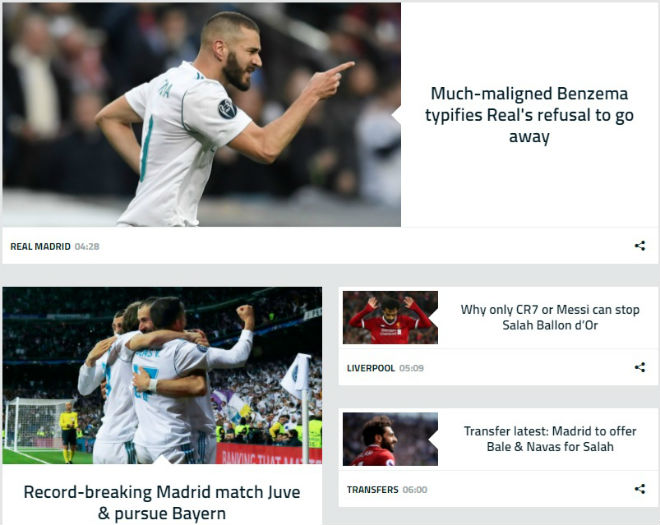Click the Salah side-profile thumbnail

click(390, 439)
